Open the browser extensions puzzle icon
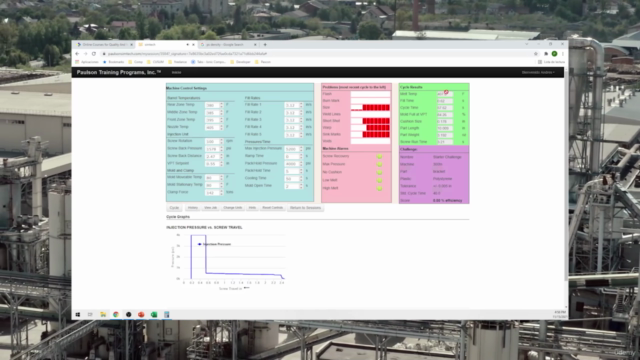Image resolution: width=640 pixels, height=360 pixels. (x=546, y=54)
